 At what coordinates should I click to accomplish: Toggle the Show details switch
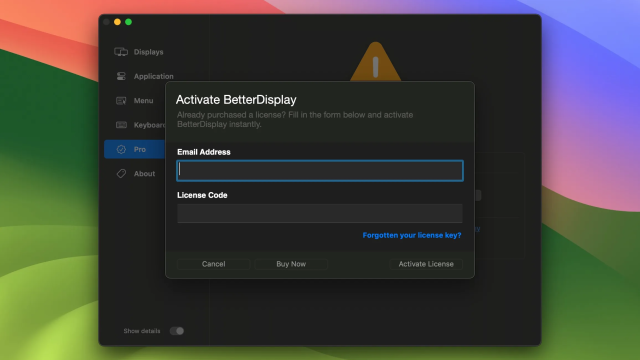tap(177, 331)
